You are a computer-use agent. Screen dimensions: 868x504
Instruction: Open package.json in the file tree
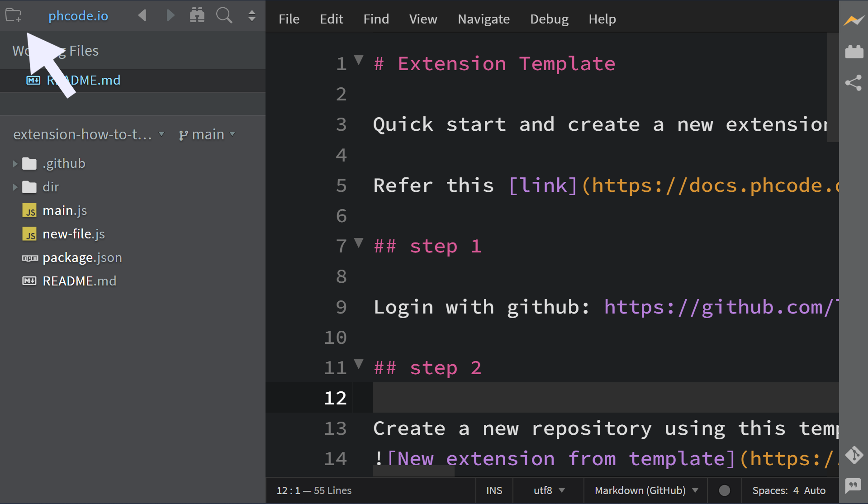pos(82,257)
